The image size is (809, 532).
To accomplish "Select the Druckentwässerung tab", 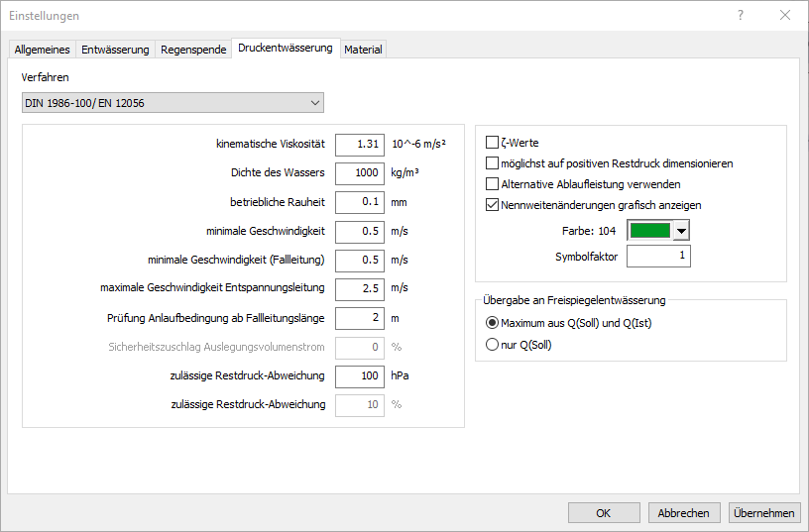I will [286, 48].
